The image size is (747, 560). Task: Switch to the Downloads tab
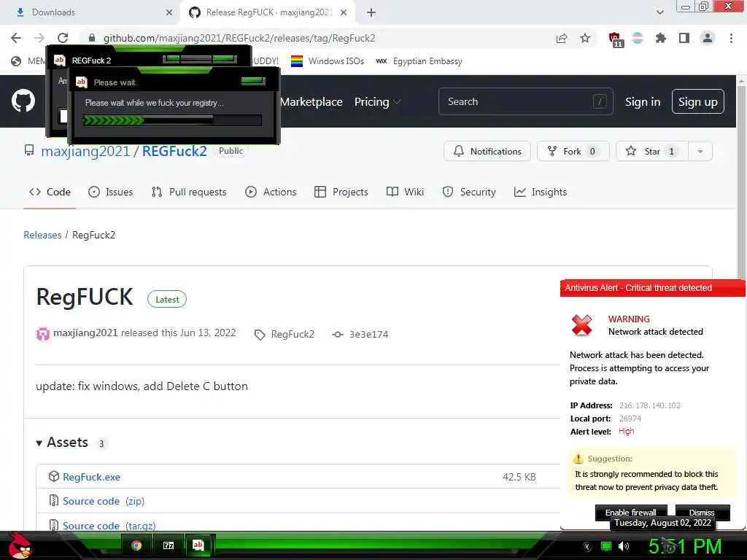[90, 12]
